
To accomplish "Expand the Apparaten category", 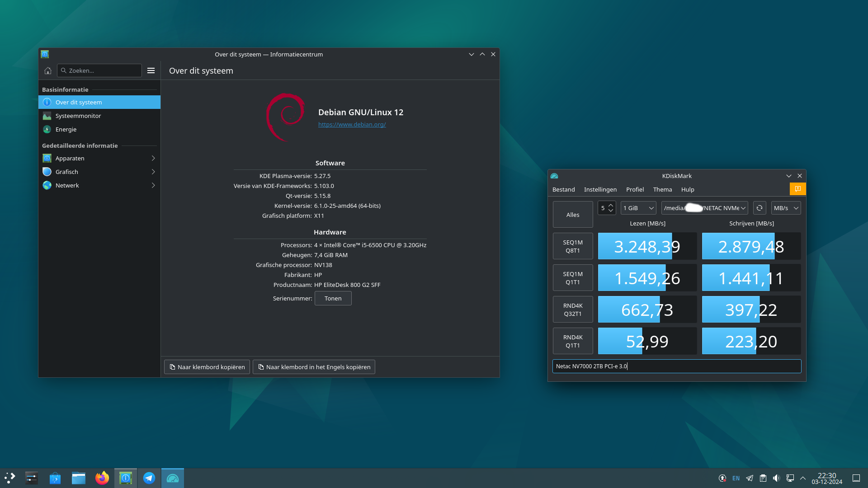I will point(153,158).
